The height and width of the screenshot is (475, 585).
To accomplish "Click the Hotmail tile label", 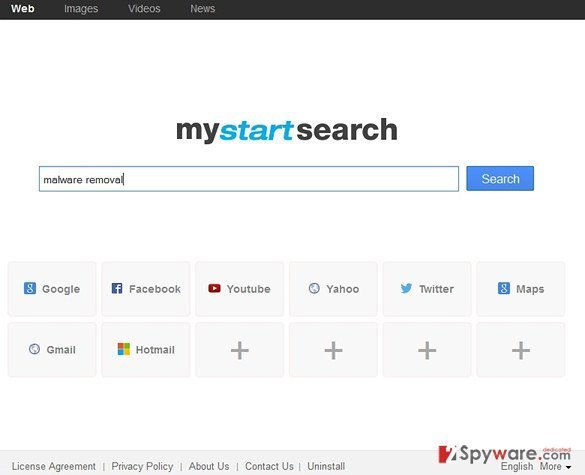I will (155, 350).
